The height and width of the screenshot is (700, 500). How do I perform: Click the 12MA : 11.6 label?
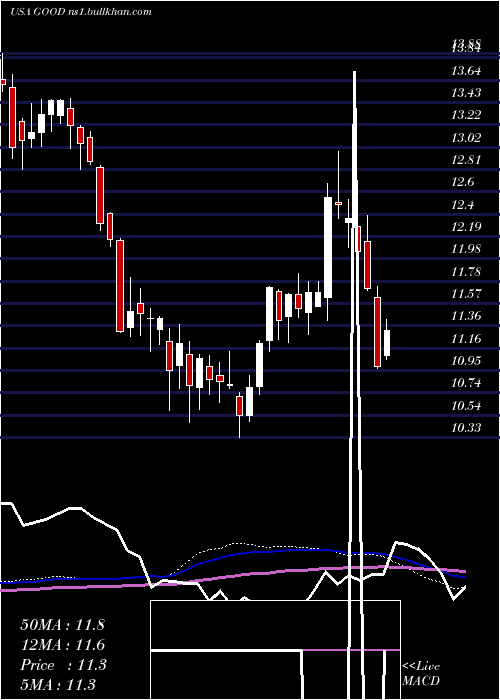coord(62,645)
